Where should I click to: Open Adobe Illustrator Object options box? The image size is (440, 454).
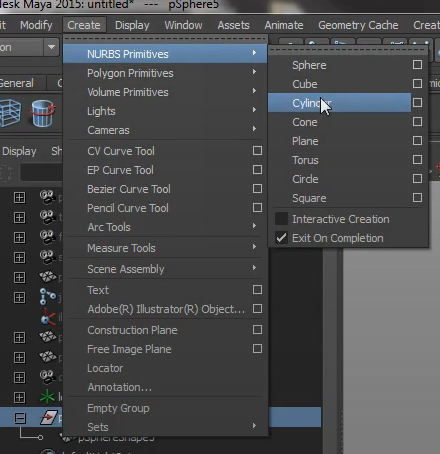tap(257, 309)
